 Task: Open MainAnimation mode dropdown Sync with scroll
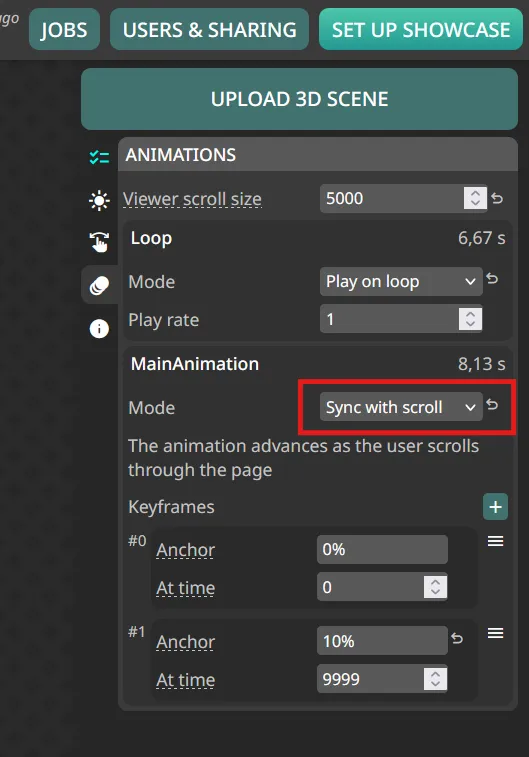click(x=401, y=407)
